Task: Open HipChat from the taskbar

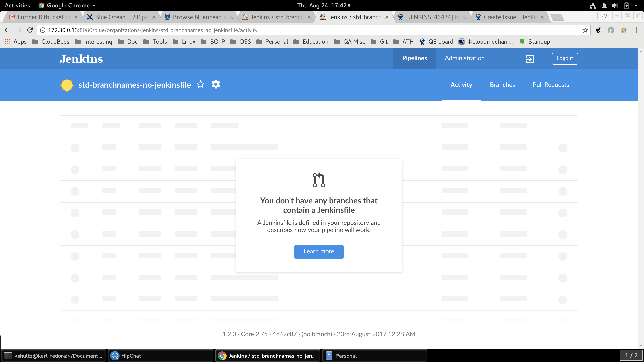Action: (x=131, y=356)
